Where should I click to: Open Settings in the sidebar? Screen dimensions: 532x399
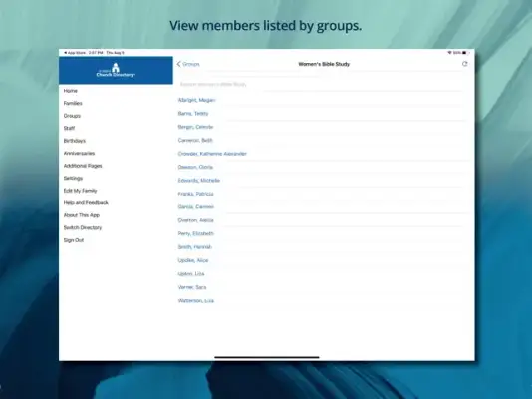pyautogui.click(x=73, y=178)
